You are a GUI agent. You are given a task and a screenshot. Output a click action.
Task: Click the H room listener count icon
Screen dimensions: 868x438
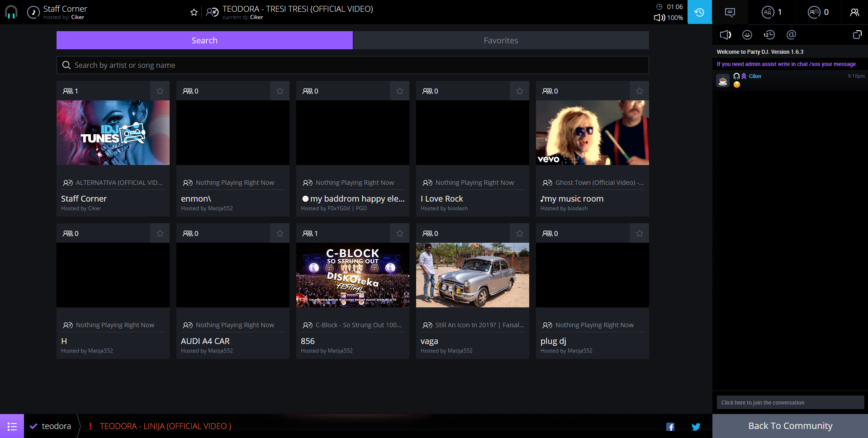68,233
